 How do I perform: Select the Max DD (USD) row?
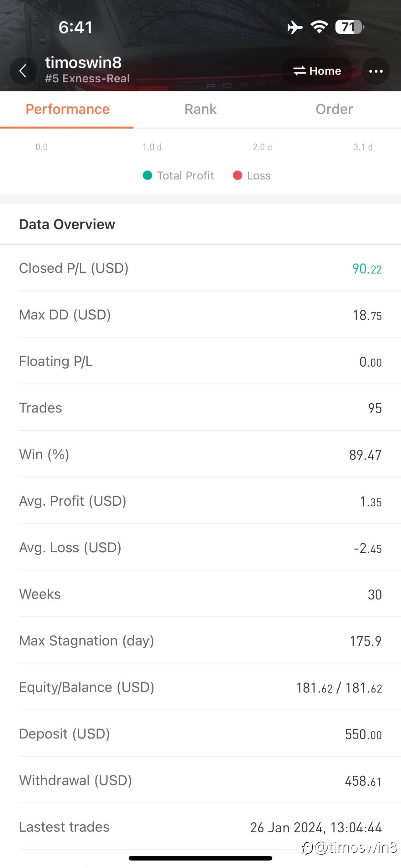pyautogui.click(x=200, y=315)
